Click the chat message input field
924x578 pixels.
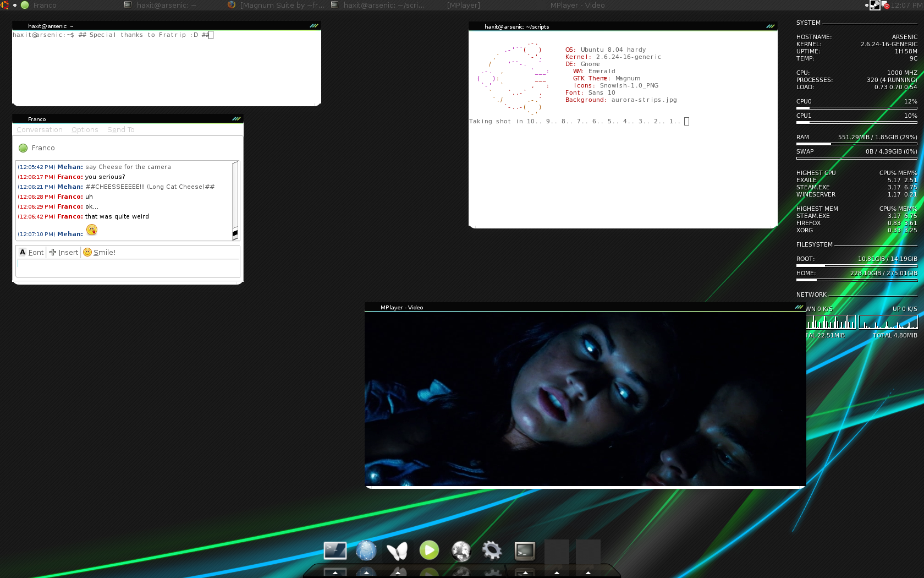(x=128, y=268)
